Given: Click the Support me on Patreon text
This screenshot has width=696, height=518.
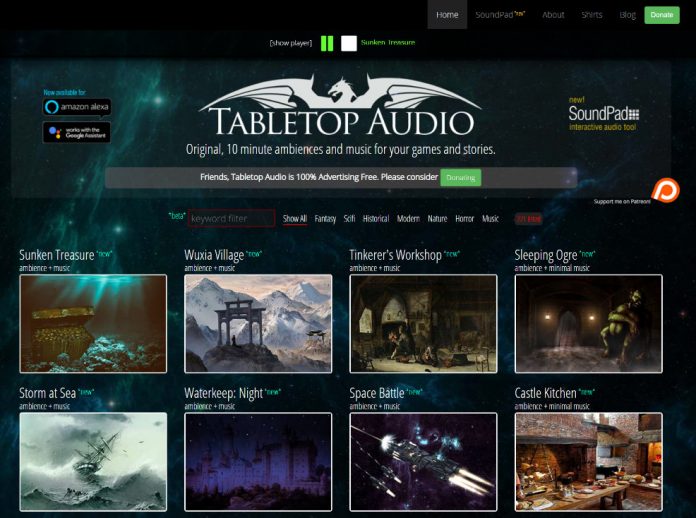Looking at the screenshot, I should [622, 202].
